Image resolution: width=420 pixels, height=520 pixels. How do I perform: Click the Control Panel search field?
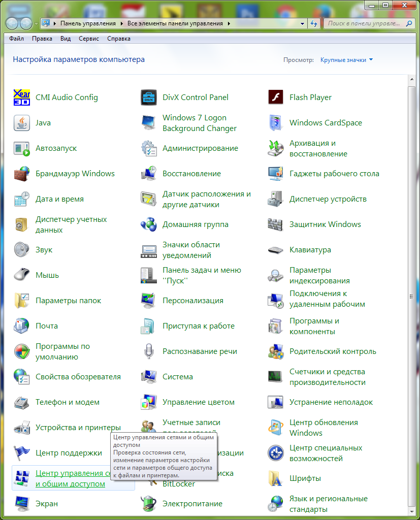pos(365,23)
